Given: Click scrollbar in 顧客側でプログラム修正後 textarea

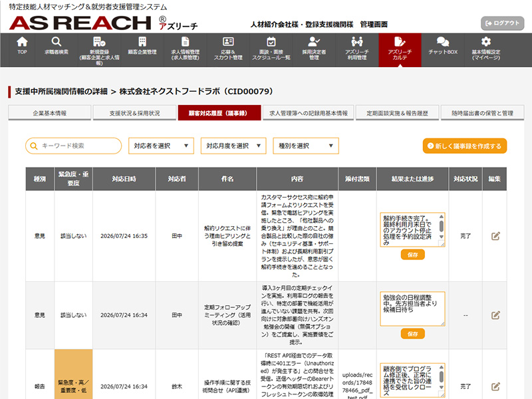Looking at the screenshot, I should pos(442,376).
